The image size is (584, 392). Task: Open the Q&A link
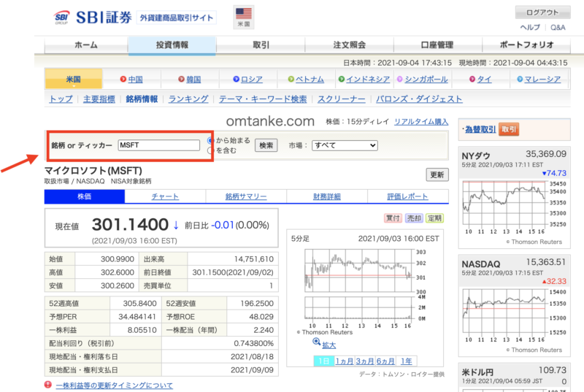pos(558,27)
